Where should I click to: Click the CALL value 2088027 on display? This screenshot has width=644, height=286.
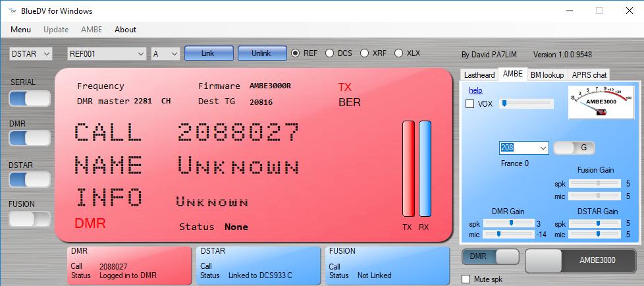coord(238,132)
